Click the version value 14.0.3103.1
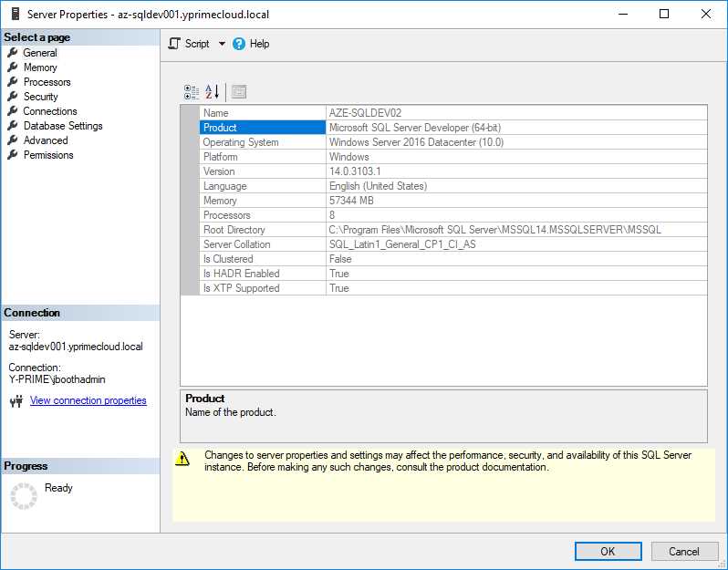This screenshot has height=570, width=728. 355,171
